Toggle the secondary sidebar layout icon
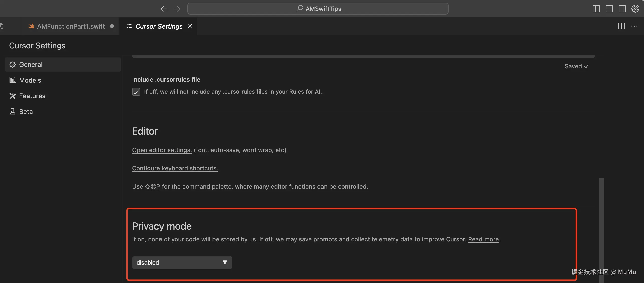The height and width of the screenshot is (283, 644). 622,9
